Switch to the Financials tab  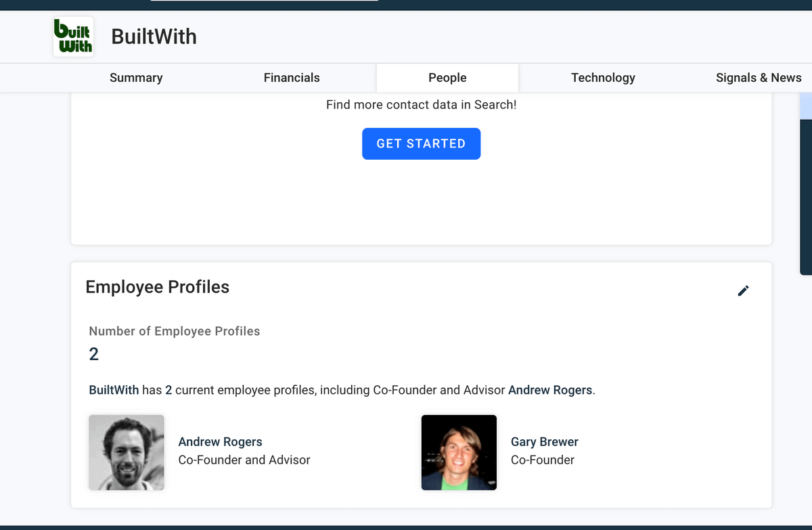(x=292, y=78)
